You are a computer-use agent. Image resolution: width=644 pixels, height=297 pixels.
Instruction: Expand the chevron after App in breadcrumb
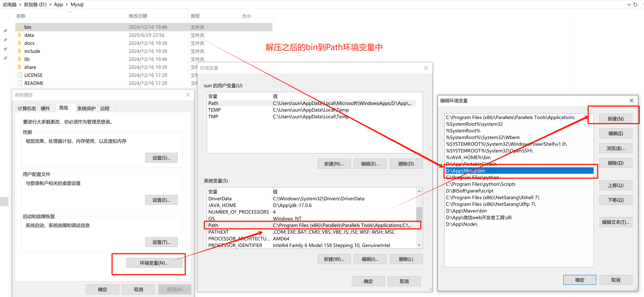67,5
